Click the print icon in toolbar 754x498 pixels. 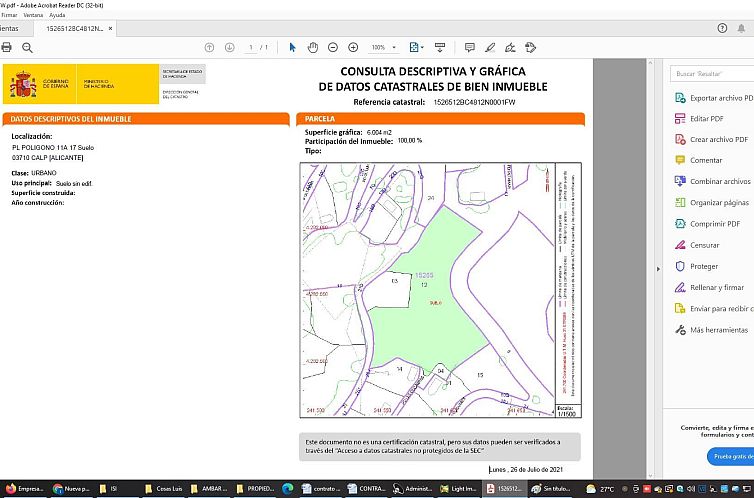coord(7,47)
